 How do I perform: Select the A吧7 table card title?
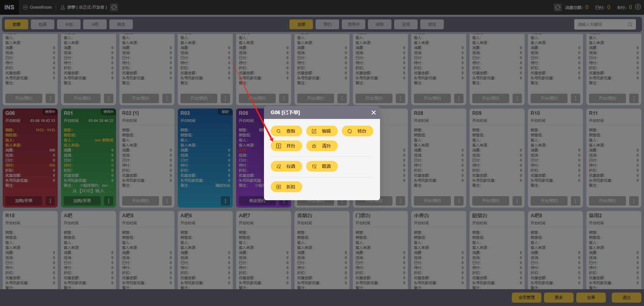click(x=245, y=216)
